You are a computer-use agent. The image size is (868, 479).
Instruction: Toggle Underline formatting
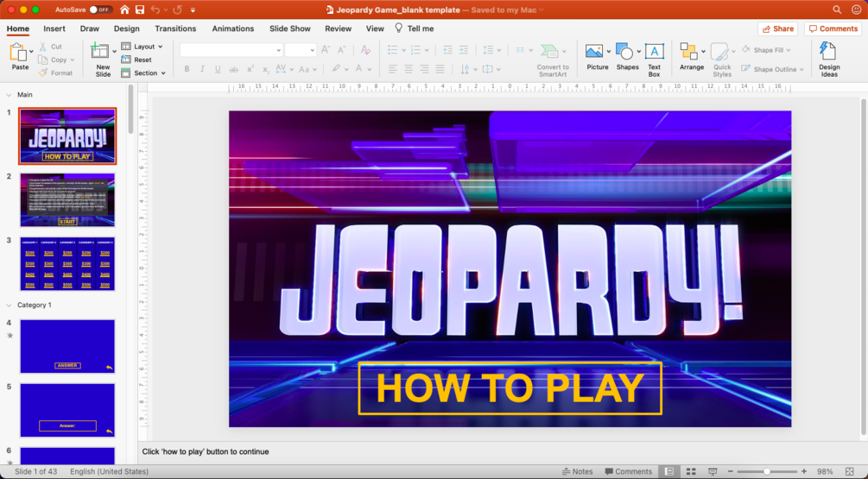click(x=218, y=69)
